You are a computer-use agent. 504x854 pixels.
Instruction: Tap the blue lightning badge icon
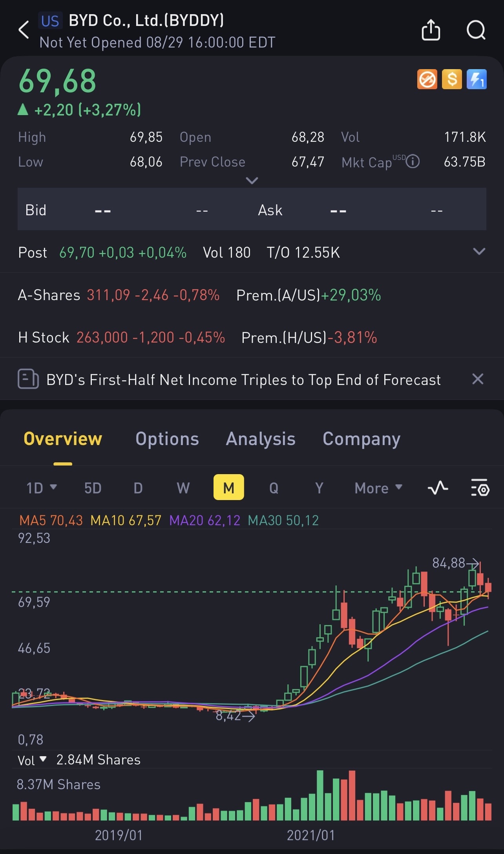point(477,79)
